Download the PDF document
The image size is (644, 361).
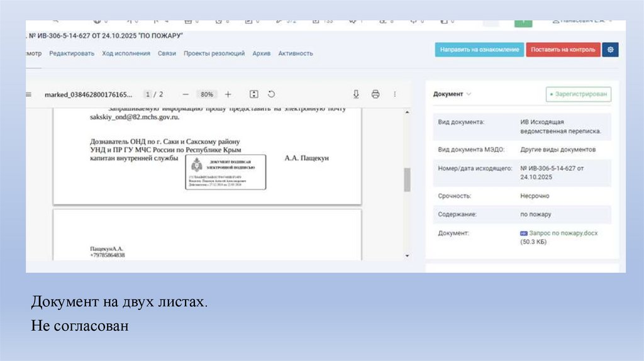click(x=356, y=94)
